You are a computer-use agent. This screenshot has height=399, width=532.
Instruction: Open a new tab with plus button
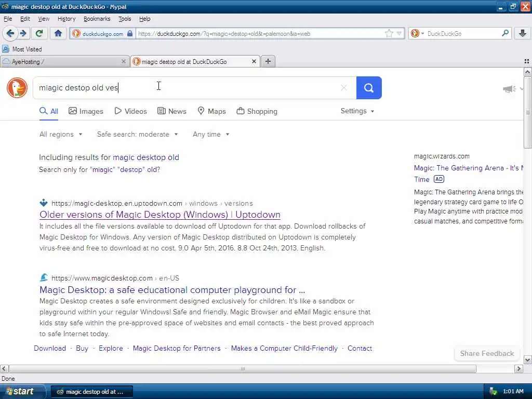(x=268, y=61)
